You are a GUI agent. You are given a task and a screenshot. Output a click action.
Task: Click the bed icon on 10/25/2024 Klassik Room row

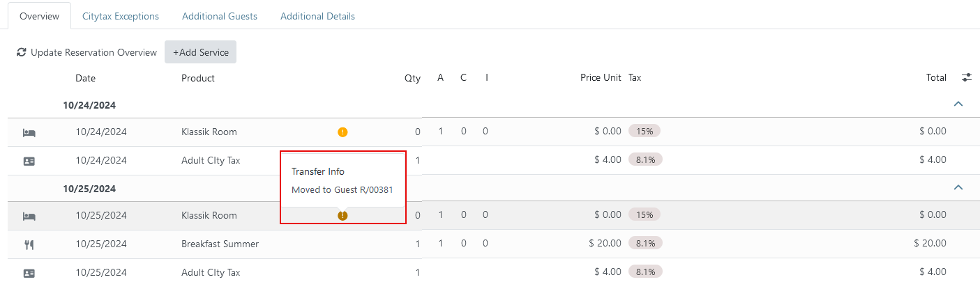pyautogui.click(x=29, y=216)
